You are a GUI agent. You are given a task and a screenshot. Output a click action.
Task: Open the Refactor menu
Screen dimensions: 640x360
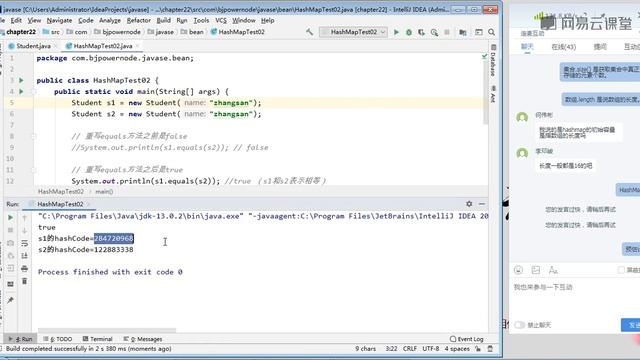(139, 20)
